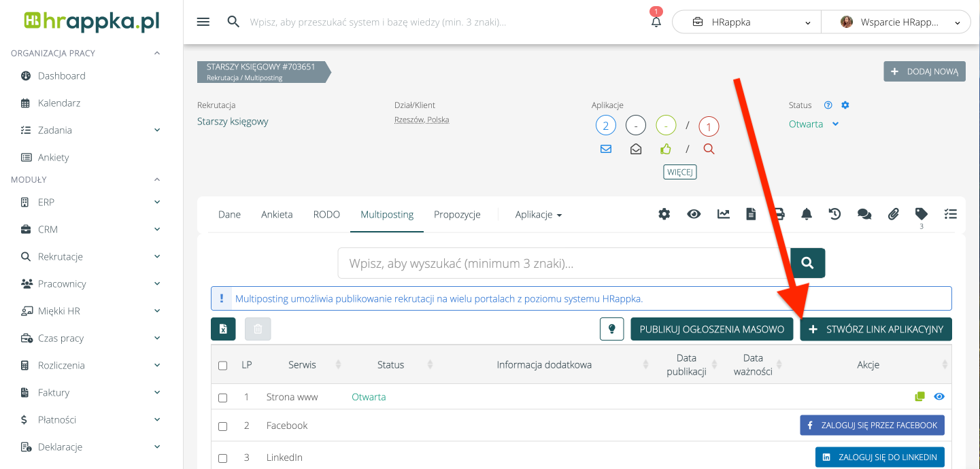Click the notification bell icon
Screen dimensions: 980x469
656,22
